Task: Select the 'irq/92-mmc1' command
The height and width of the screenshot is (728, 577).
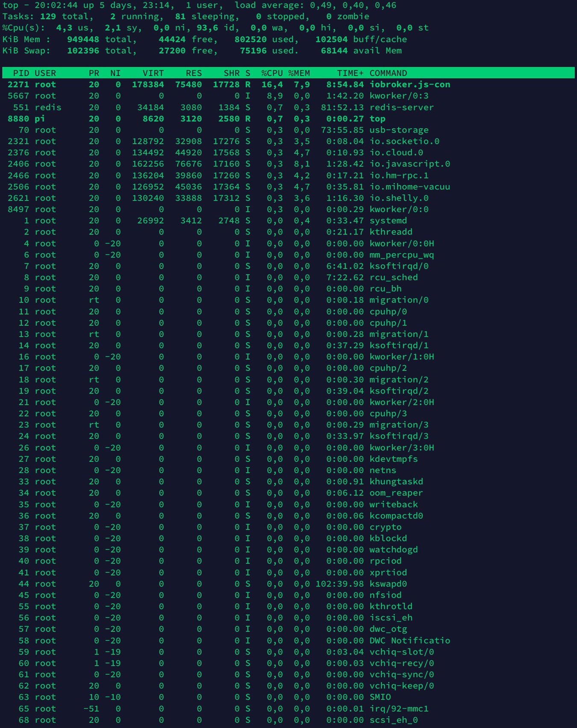Action: pos(399,709)
